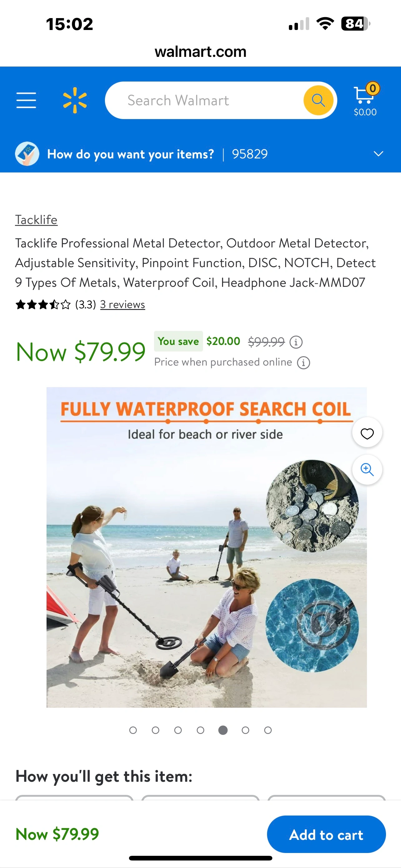Open the 3 reviews link
The height and width of the screenshot is (868, 401).
point(122,305)
